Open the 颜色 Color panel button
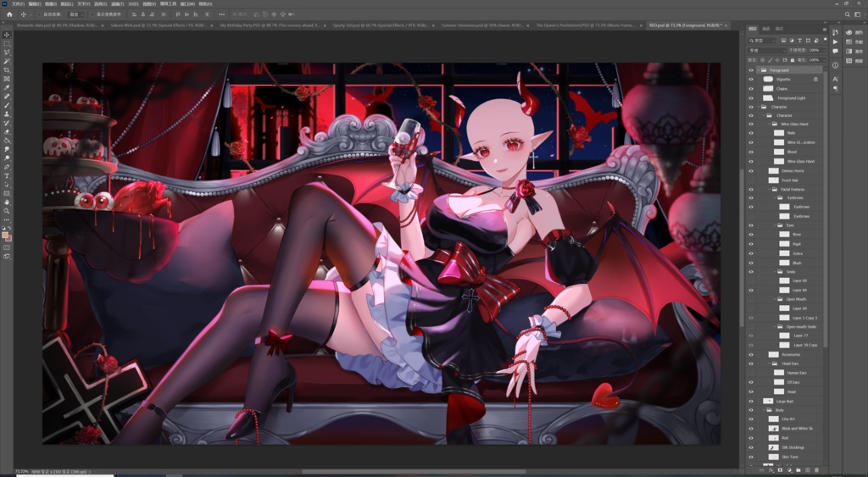The width and height of the screenshot is (868, 477). (854, 33)
